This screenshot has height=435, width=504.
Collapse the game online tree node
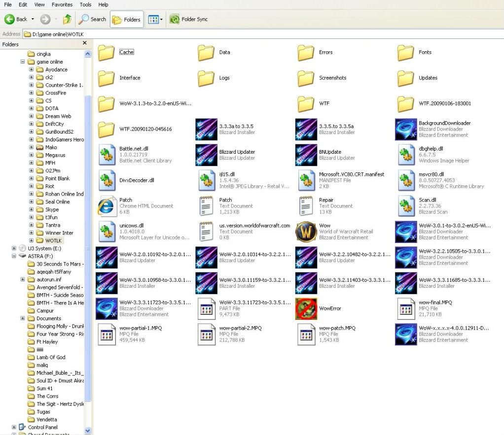pyautogui.click(x=23, y=62)
